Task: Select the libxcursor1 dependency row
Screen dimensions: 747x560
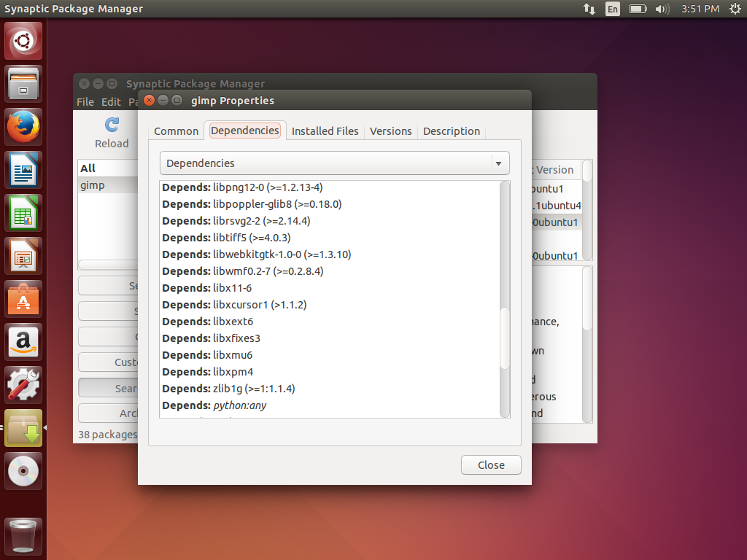Action: (330, 305)
